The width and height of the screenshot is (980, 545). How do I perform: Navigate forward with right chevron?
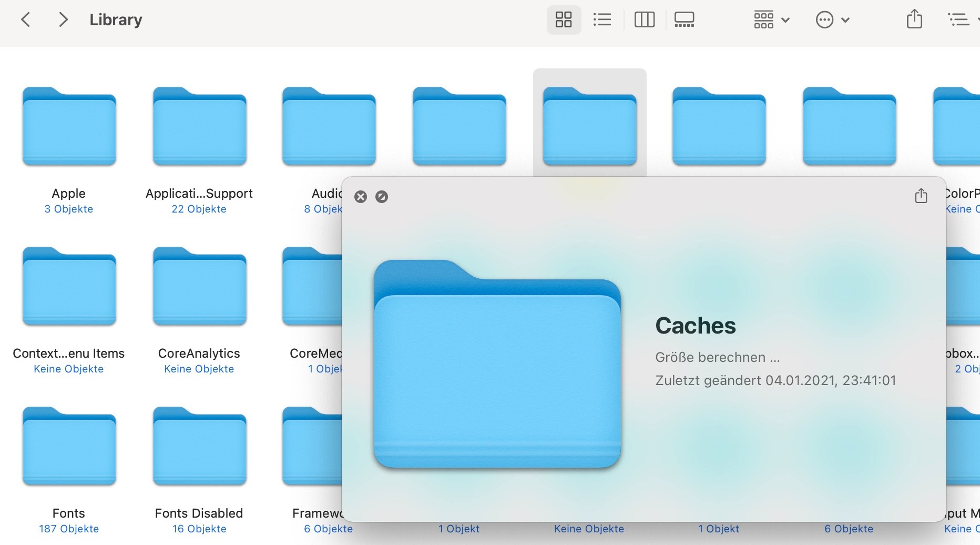63,20
